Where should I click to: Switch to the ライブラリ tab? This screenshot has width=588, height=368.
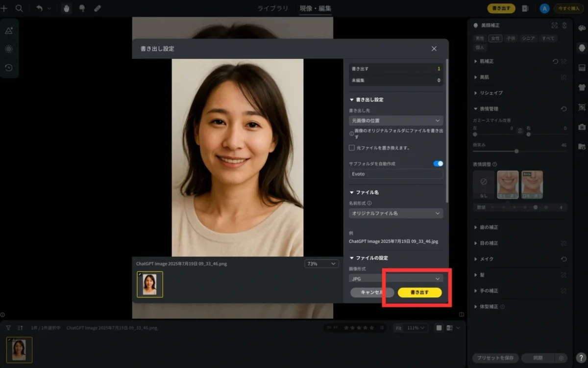point(273,8)
